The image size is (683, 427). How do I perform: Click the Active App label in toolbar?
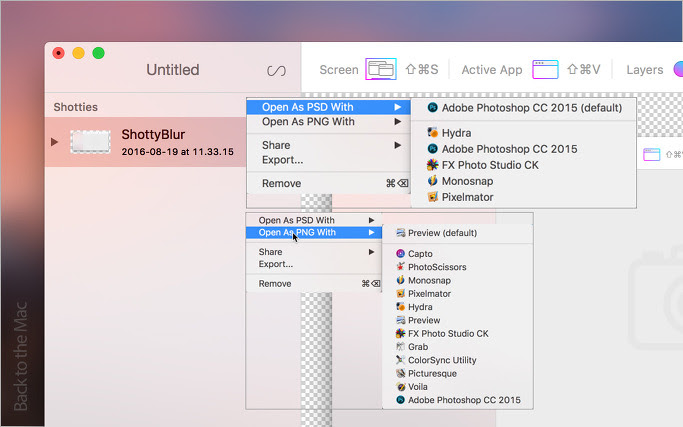492,70
